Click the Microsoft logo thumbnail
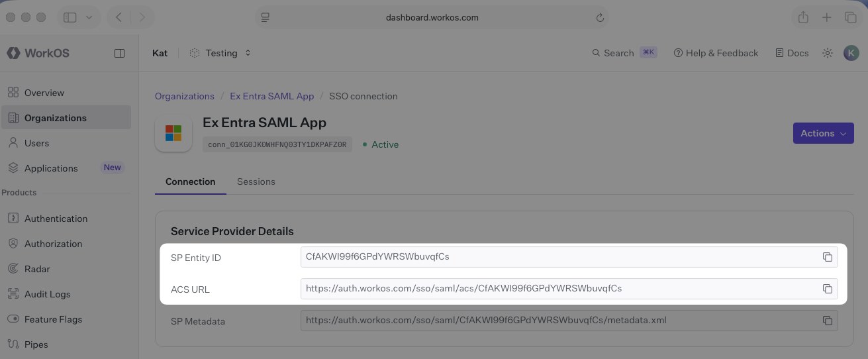This screenshot has width=868, height=359. (x=173, y=132)
